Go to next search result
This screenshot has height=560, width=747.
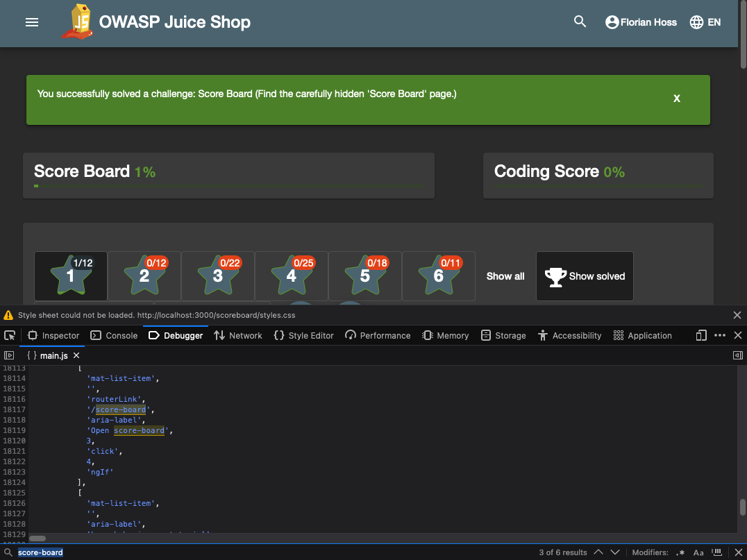615,552
